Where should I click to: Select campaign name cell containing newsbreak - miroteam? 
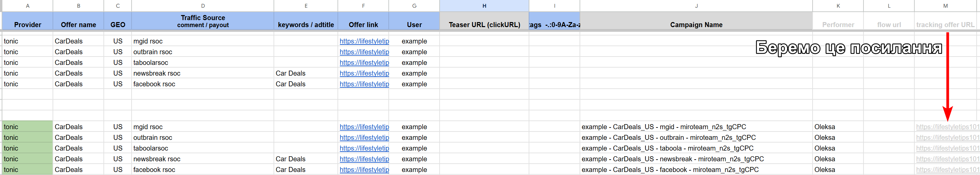click(x=696, y=159)
